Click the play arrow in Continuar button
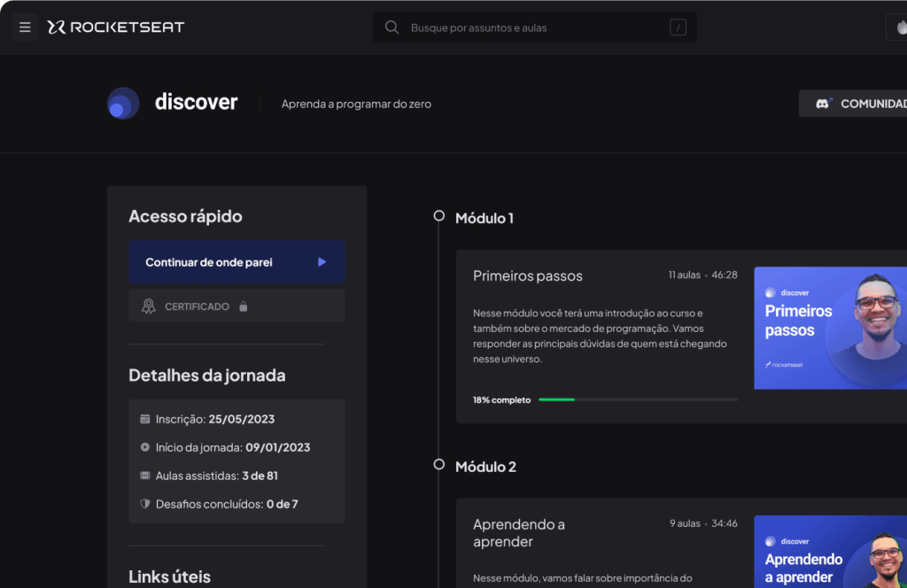Screen dimensions: 907x588 coord(322,262)
